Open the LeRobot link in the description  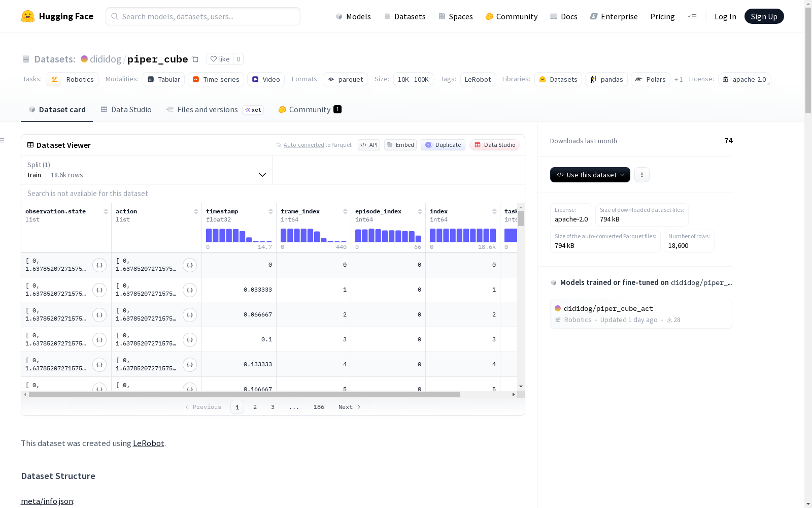coord(148,443)
